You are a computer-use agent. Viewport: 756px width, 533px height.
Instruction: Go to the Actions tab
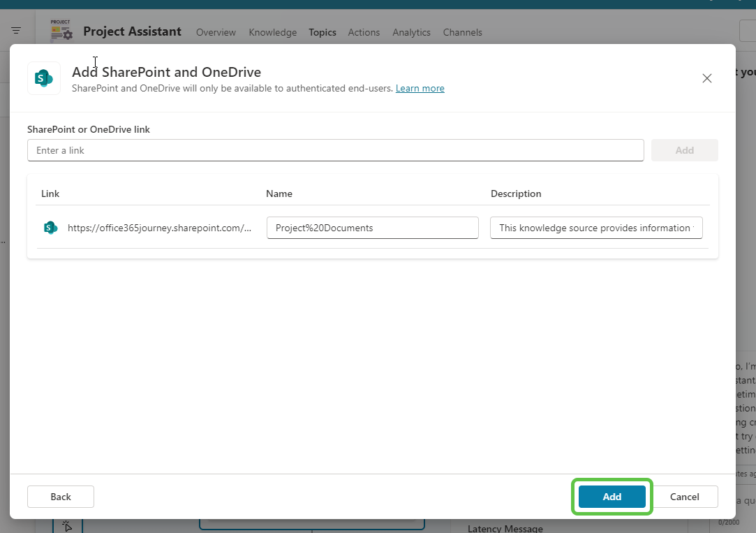pos(364,32)
